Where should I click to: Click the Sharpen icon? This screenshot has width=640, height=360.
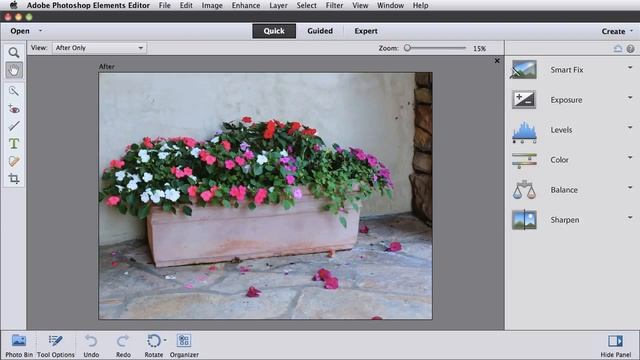pos(524,220)
